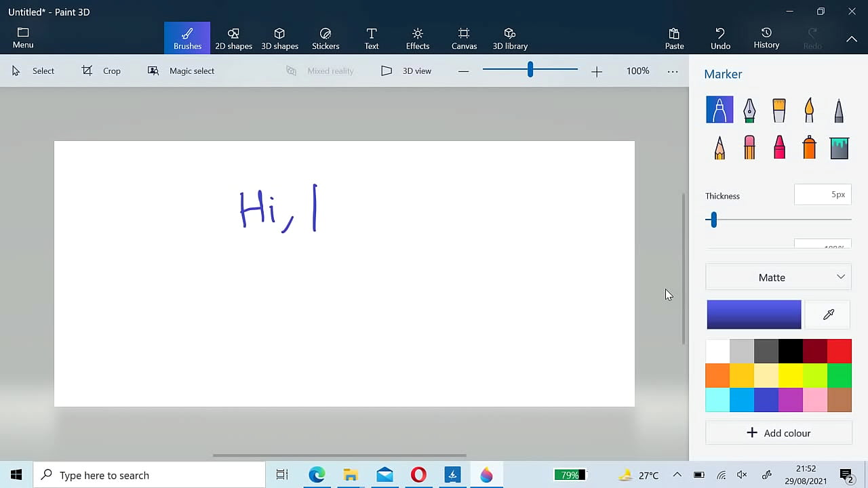This screenshot has height=488, width=868.
Task: Choose the Oil brush tool
Action: [779, 110]
